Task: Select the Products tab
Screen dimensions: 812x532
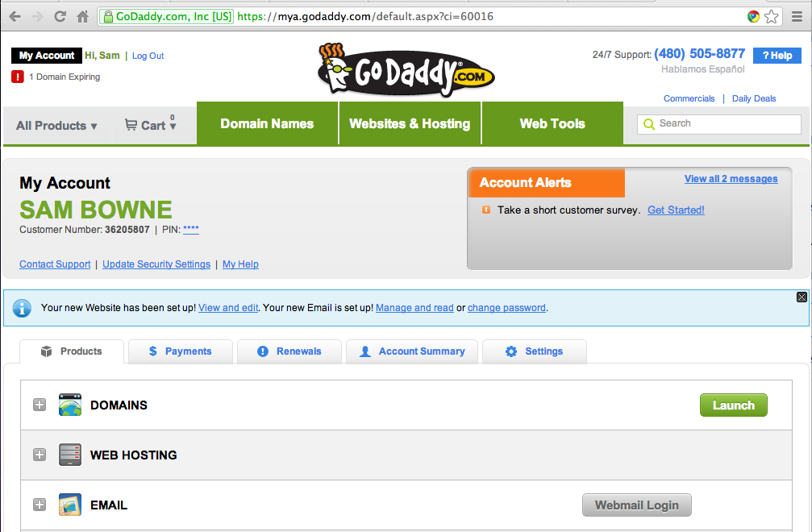Action: [72, 351]
